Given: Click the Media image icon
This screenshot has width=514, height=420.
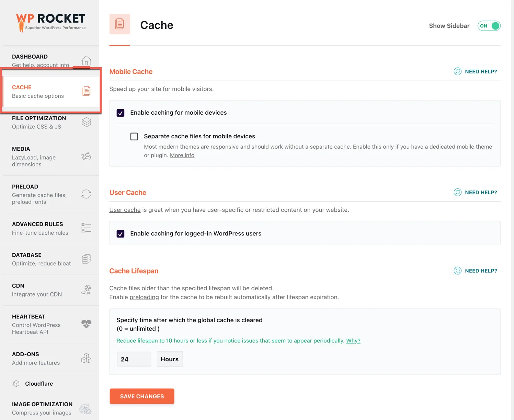Looking at the screenshot, I should click(x=86, y=156).
